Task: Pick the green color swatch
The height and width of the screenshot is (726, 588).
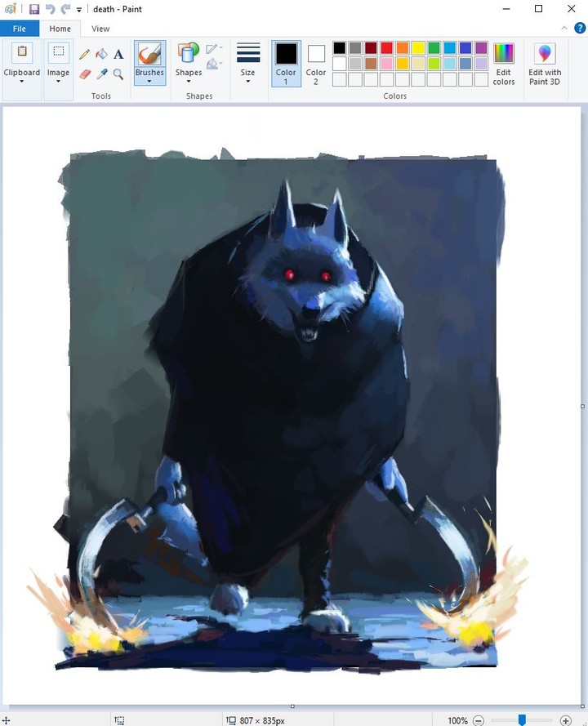Action: (x=434, y=47)
